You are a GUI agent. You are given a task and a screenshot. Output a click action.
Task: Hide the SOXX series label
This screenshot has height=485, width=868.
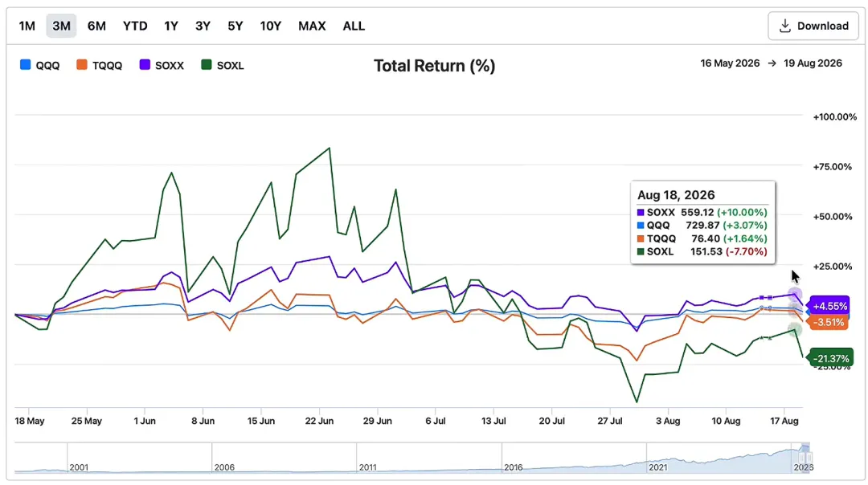tap(170, 65)
